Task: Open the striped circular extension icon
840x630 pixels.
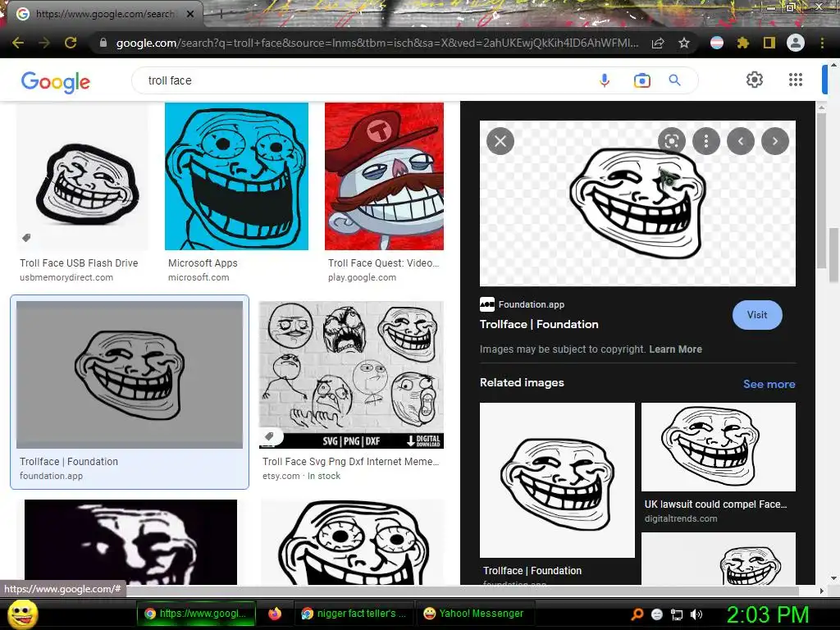Action: tap(717, 43)
